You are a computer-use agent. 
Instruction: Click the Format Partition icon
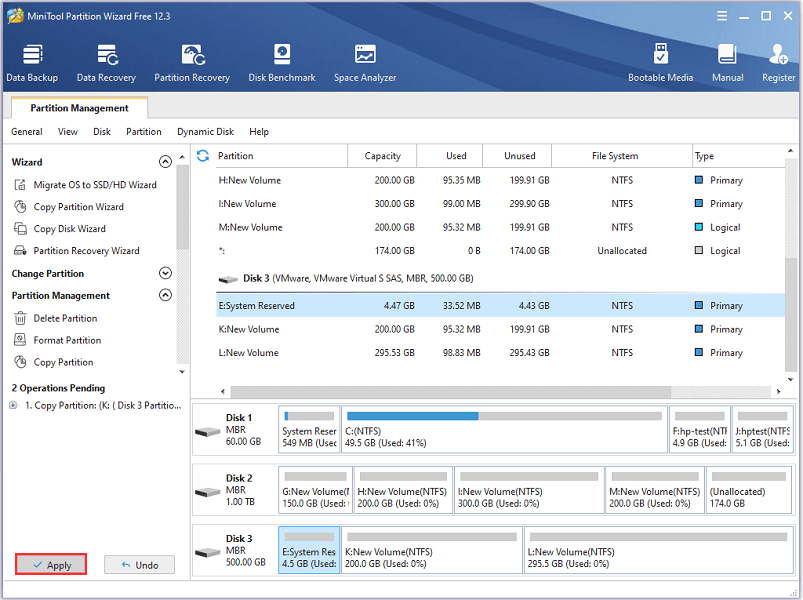[20, 340]
